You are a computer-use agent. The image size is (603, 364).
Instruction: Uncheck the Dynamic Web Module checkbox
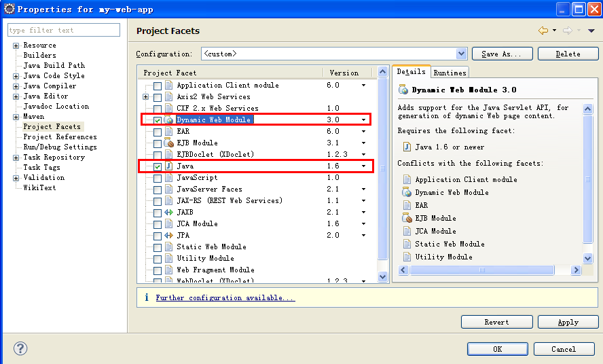coord(158,120)
